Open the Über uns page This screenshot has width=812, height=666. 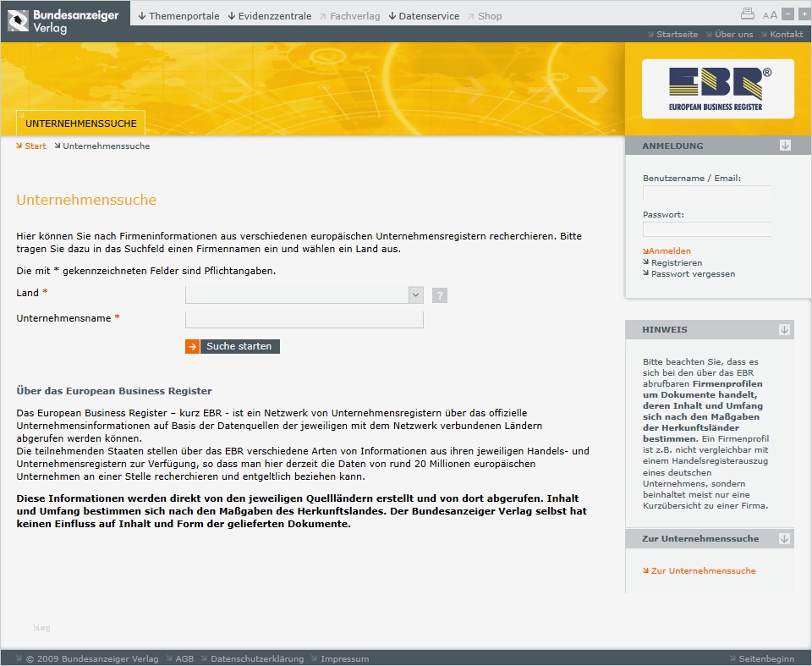729,34
